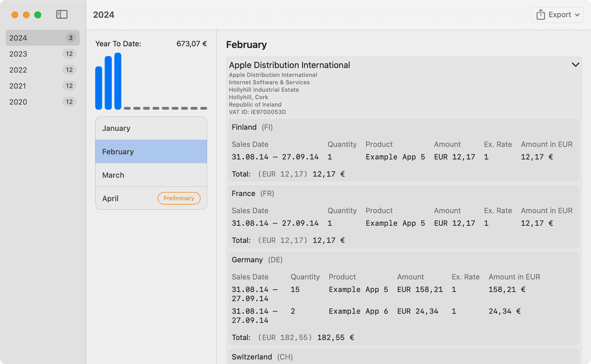Screen dimensions: 591x364
Task: Click the Apple Distribution International title
Action: (x=289, y=65)
